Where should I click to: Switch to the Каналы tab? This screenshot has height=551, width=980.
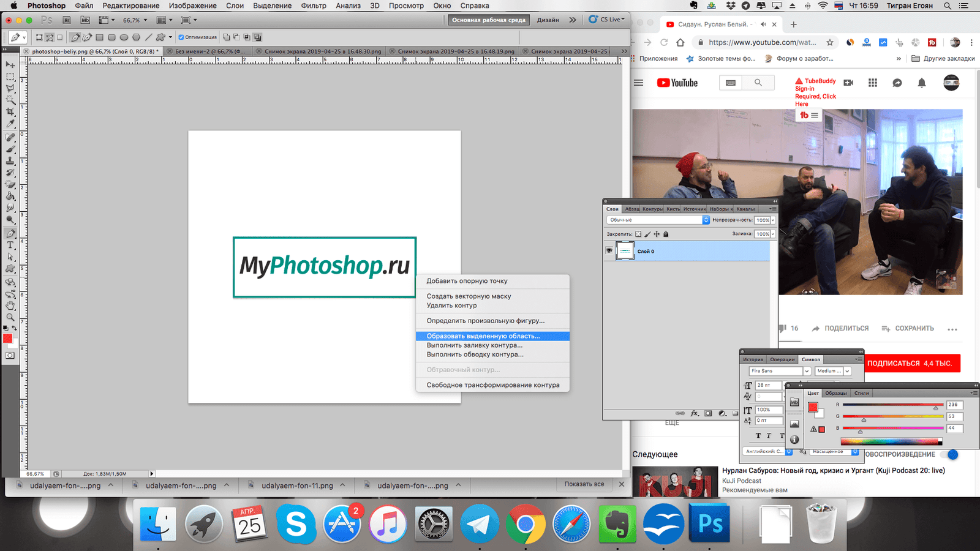click(745, 209)
